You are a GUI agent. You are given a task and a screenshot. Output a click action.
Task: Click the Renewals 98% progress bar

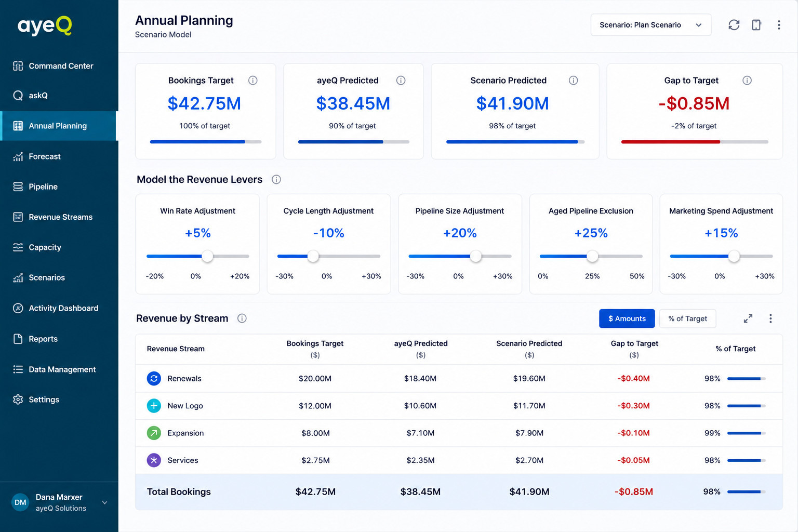pos(746,379)
